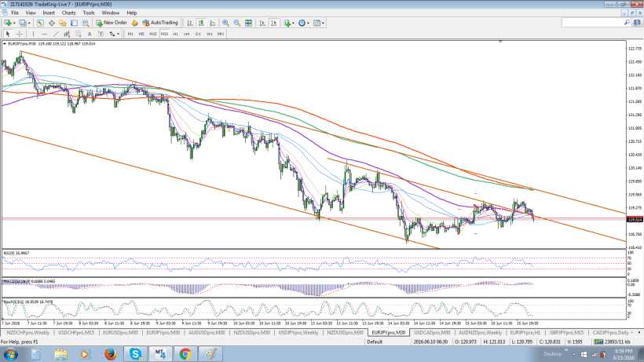Toggle the AutoTrading button
The height and width of the screenshot is (362, 644).
[x=160, y=23]
